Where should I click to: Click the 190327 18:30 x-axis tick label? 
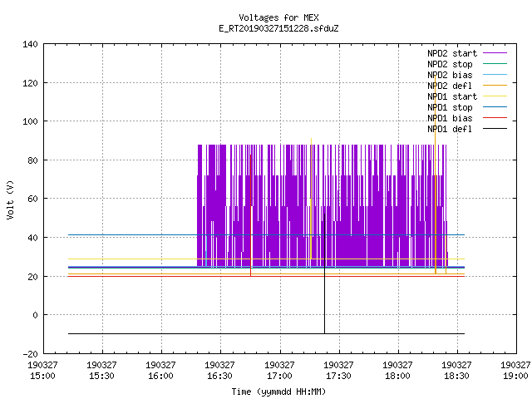(x=456, y=371)
